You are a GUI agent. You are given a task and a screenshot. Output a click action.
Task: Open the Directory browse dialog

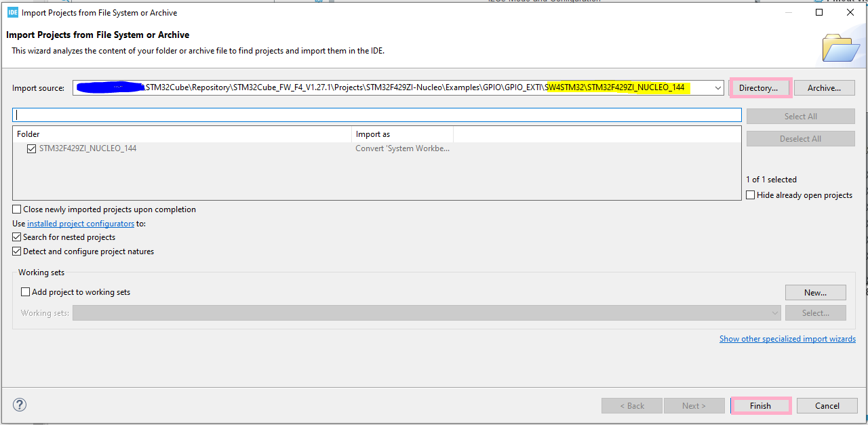759,87
